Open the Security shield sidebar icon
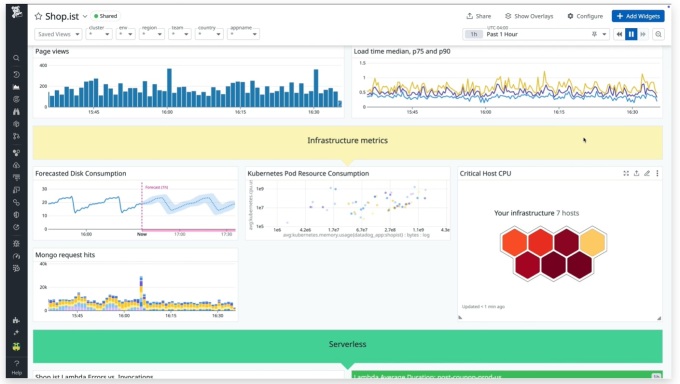Screen dimensions: 680x384 click(16, 215)
